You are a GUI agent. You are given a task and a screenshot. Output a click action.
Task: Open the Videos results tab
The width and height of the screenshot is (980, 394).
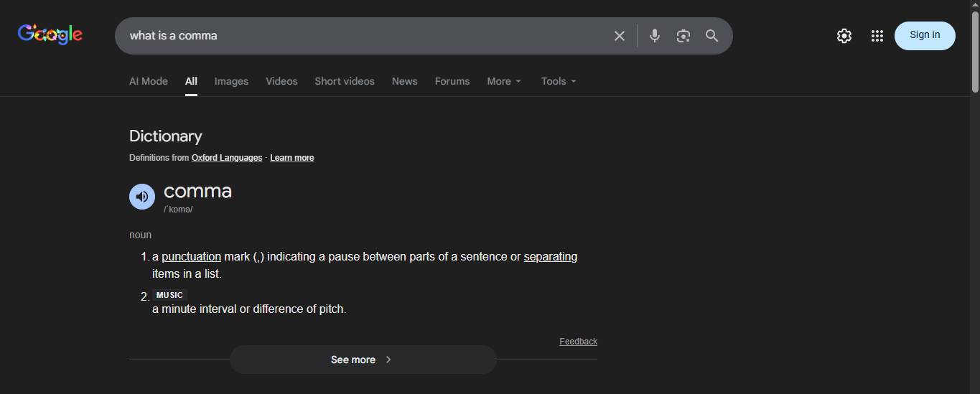pos(281,81)
